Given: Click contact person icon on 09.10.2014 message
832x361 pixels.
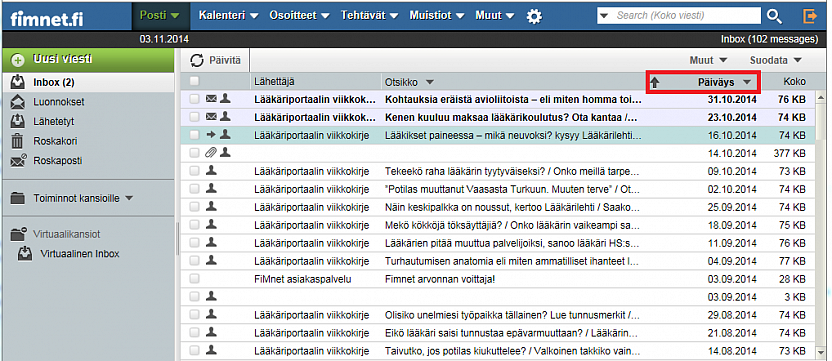Looking at the screenshot, I should tap(211, 171).
